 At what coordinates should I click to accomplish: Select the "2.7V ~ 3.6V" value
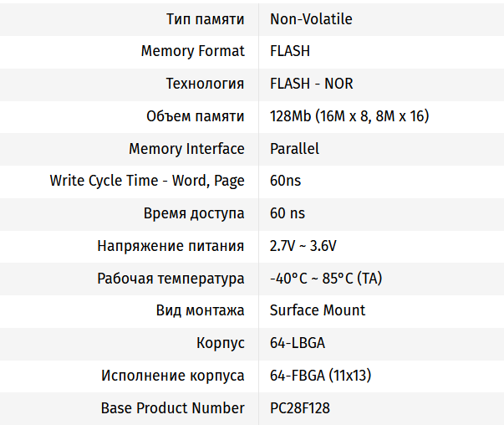[303, 246]
